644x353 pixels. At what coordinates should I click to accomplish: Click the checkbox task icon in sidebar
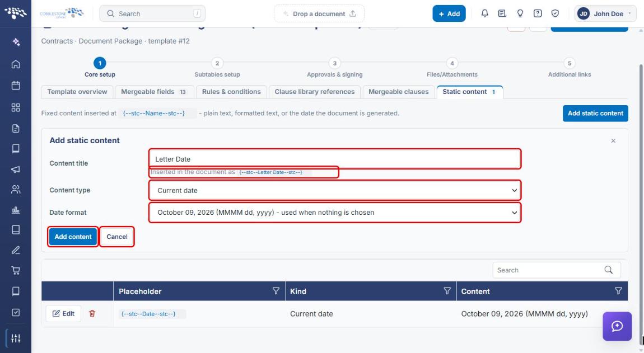pyautogui.click(x=16, y=312)
